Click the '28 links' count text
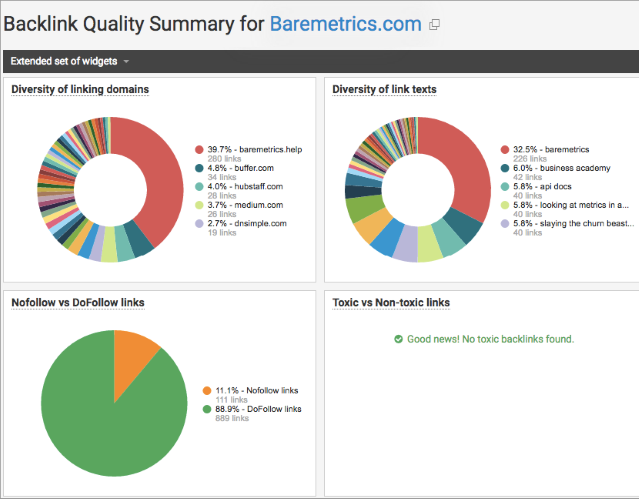This screenshot has width=639, height=499. tap(222, 196)
